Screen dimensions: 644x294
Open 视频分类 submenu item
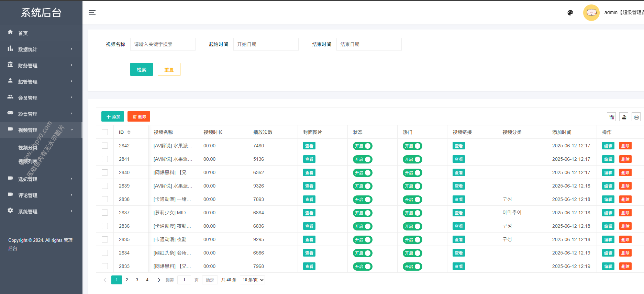coord(28,148)
